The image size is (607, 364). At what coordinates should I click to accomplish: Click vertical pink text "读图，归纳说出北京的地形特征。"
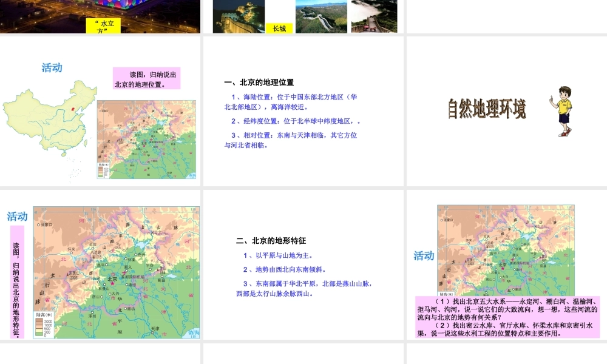point(16,282)
